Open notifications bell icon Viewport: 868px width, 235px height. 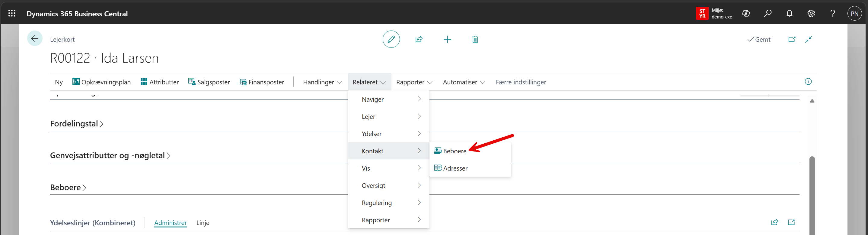[x=789, y=14]
